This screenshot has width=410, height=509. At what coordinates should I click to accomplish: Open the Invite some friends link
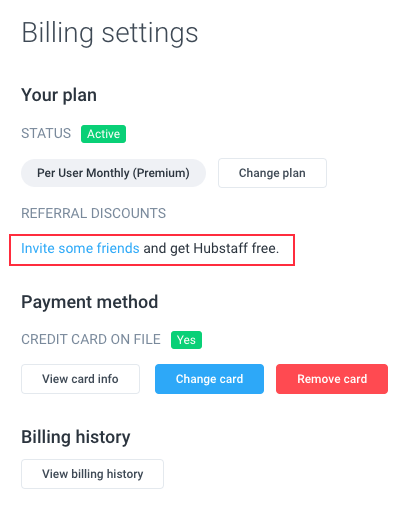(80, 248)
